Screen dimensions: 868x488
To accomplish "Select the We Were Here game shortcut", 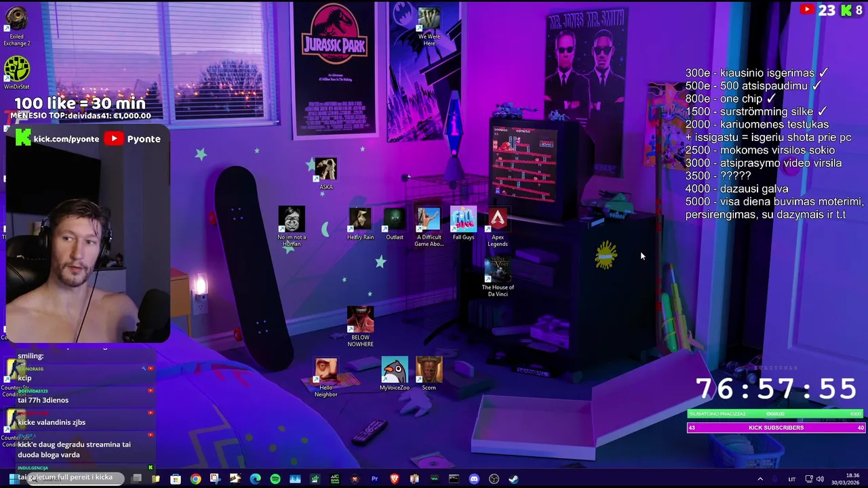I will (x=429, y=27).
